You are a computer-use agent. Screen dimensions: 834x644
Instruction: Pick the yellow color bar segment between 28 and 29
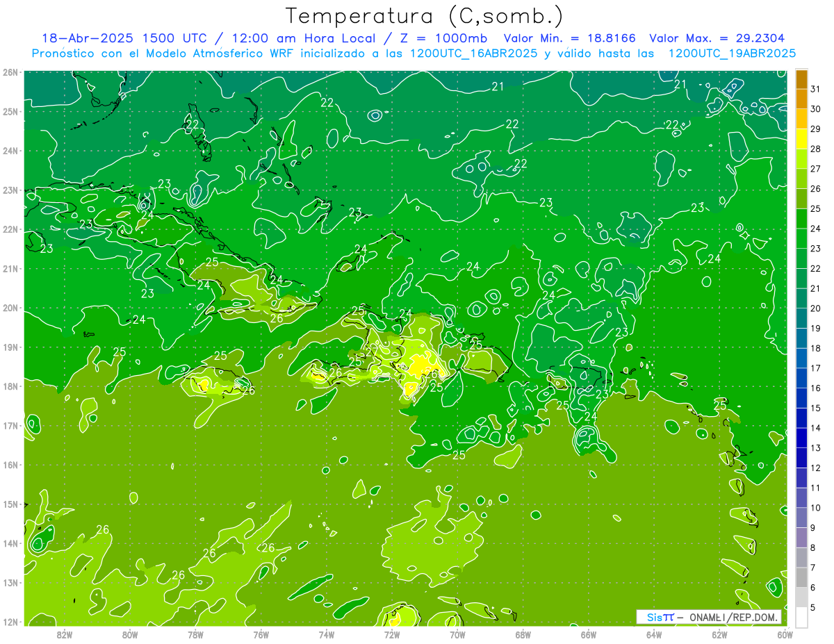pyautogui.click(x=801, y=138)
